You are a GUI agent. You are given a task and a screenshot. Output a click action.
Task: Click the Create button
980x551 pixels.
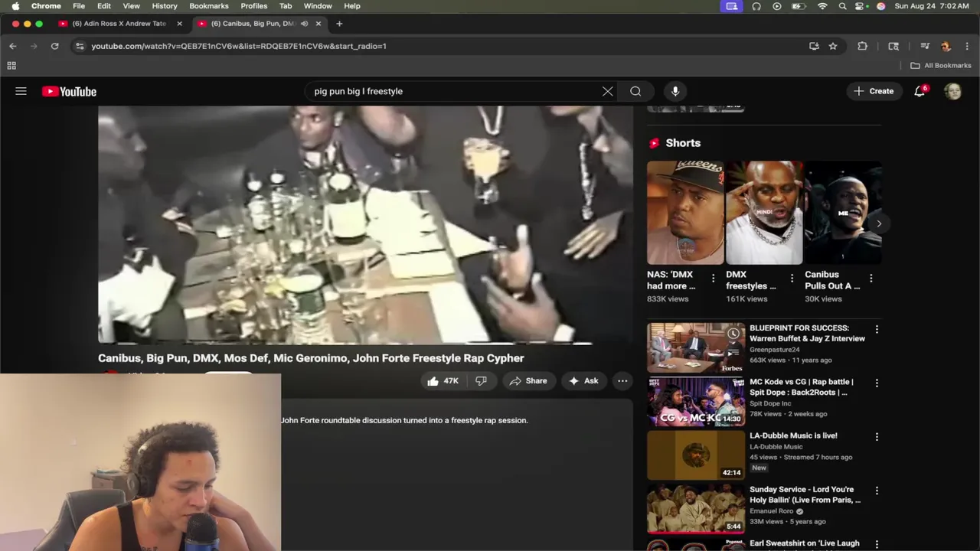click(x=874, y=91)
